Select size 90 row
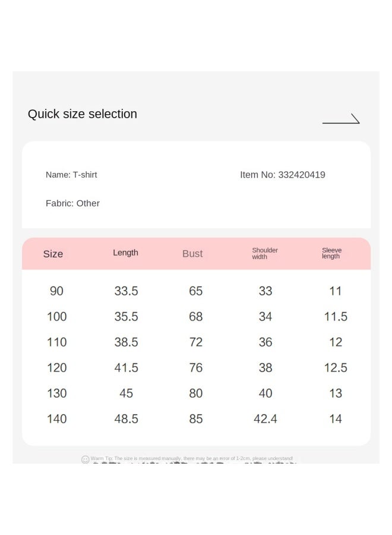Screen dimensions: 392x535 [x=196, y=291]
